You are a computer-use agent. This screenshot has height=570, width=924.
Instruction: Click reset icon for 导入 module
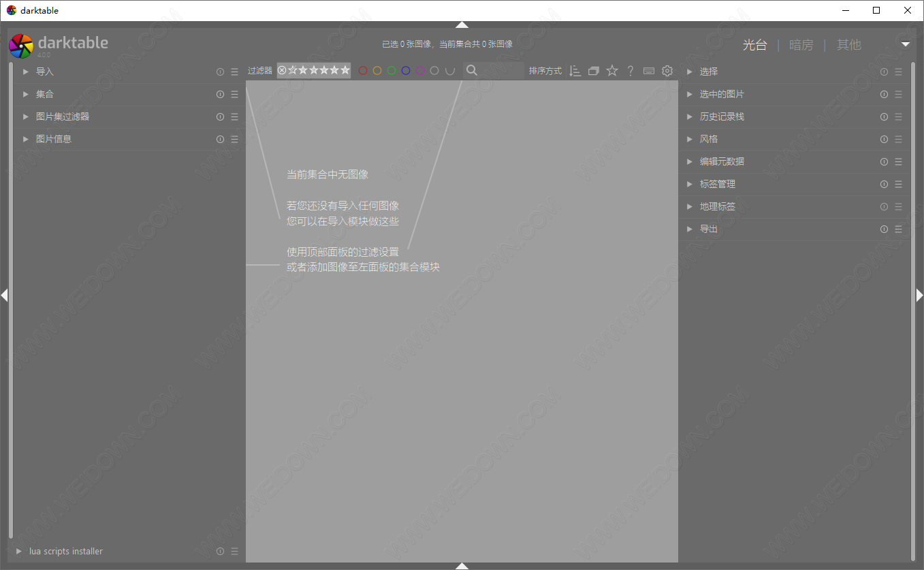point(220,72)
